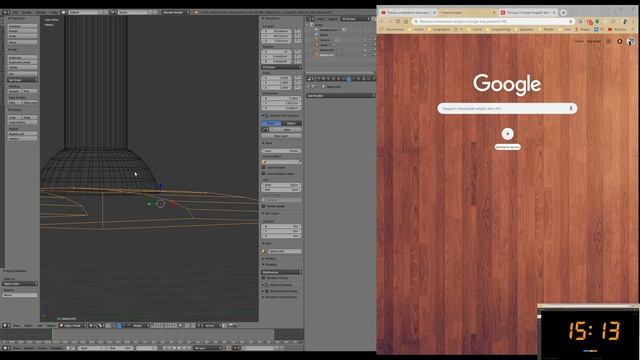
Task: Click the microphone icon in Google search
Action: coord(571,109)
